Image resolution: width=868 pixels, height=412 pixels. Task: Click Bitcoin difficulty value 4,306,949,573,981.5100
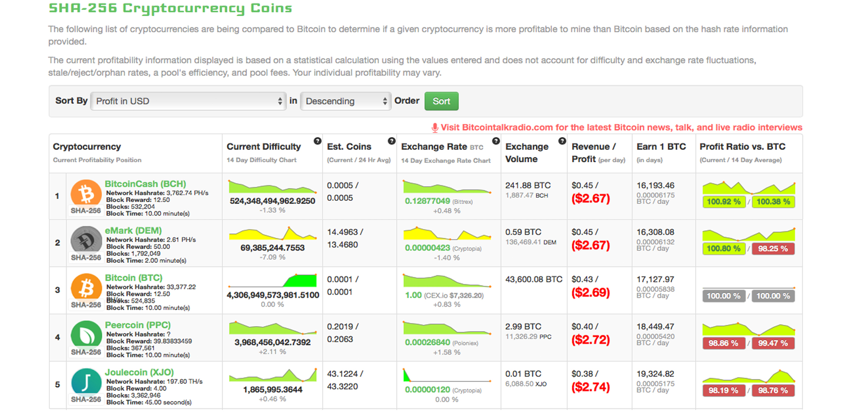(x=273, y=295)
